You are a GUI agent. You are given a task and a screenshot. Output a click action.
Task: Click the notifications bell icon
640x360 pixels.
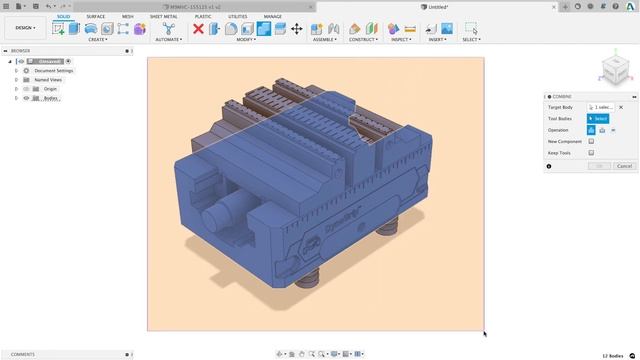(603, 7)
